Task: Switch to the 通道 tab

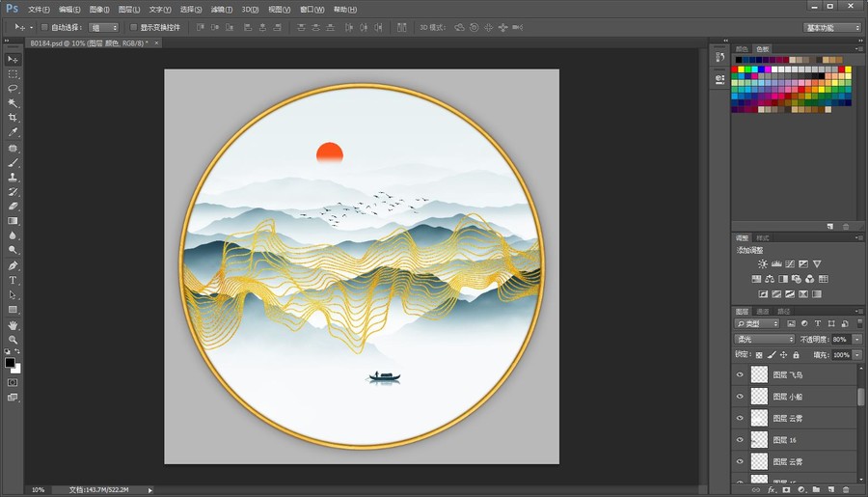Action: 763,312
